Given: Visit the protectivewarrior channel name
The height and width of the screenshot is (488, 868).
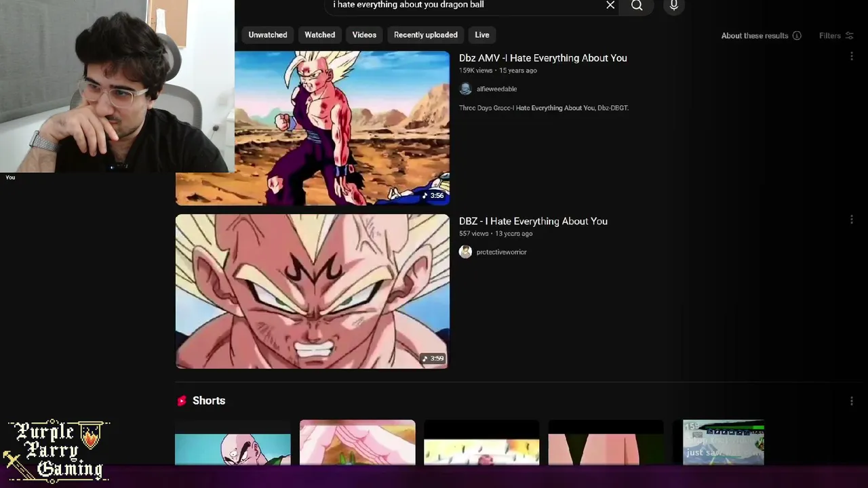Looking at the screenshot, I should 501,252.
